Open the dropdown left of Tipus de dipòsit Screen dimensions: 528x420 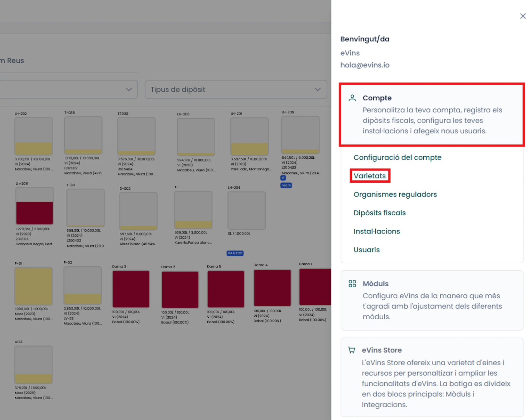coord(68,89)
